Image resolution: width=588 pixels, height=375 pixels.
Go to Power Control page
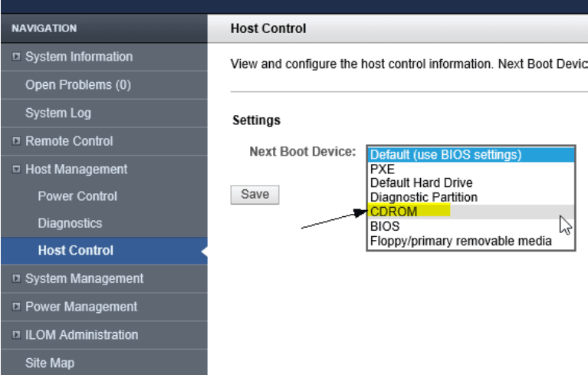point(77,196)
